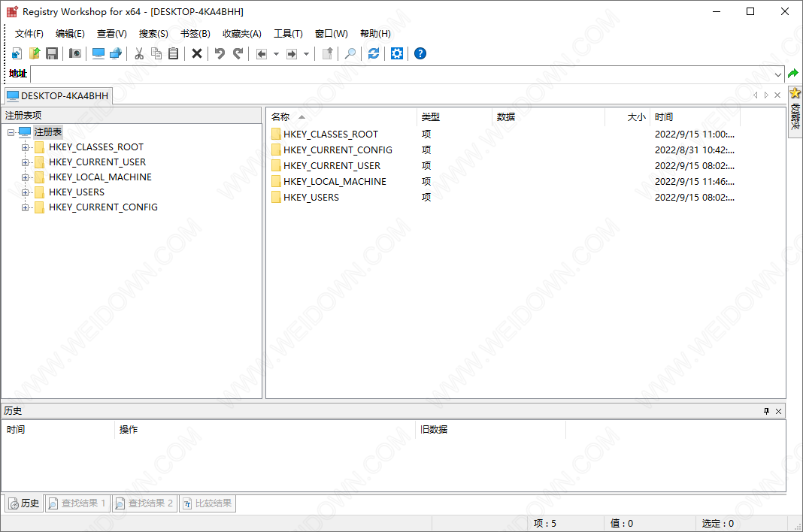
Task: Open the 收藏夹(A) menu
Action: coord(241,34)
